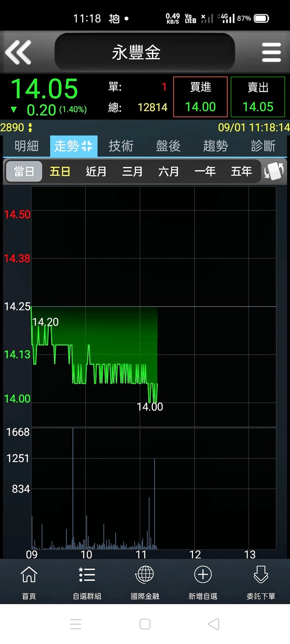Open the 盤後 tab
The width and height of the screenshot is (290, 644).
click(x=168, y=146)
